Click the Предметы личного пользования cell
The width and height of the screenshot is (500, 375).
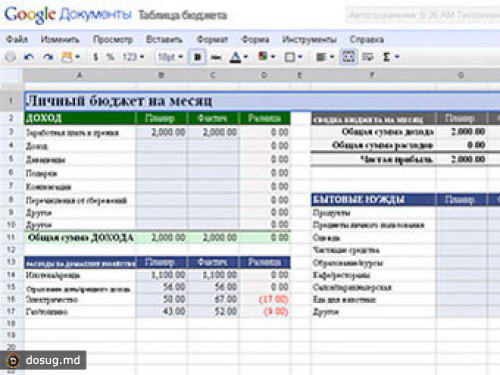[373, 225]
